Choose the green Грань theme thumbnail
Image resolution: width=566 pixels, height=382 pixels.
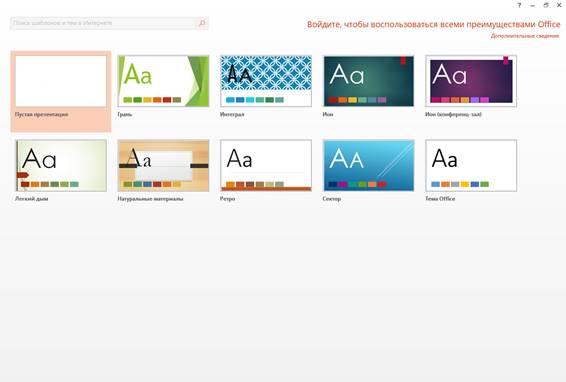(163, 81)
